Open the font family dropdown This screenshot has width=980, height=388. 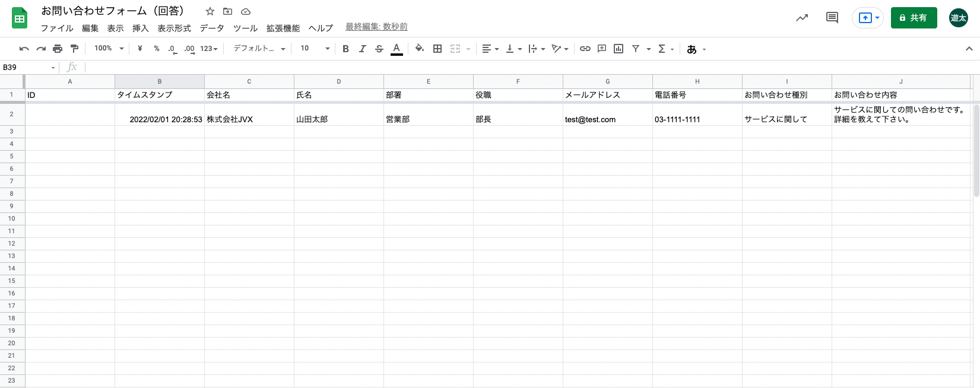(x=259, y=49)
